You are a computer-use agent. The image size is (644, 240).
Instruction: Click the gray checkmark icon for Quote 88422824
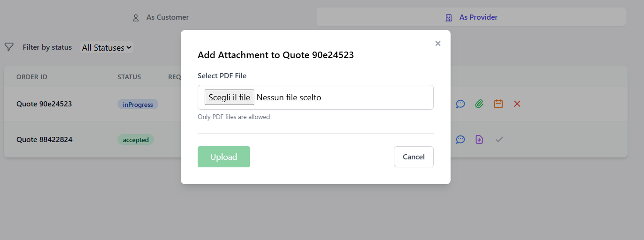tap(499, 139)
